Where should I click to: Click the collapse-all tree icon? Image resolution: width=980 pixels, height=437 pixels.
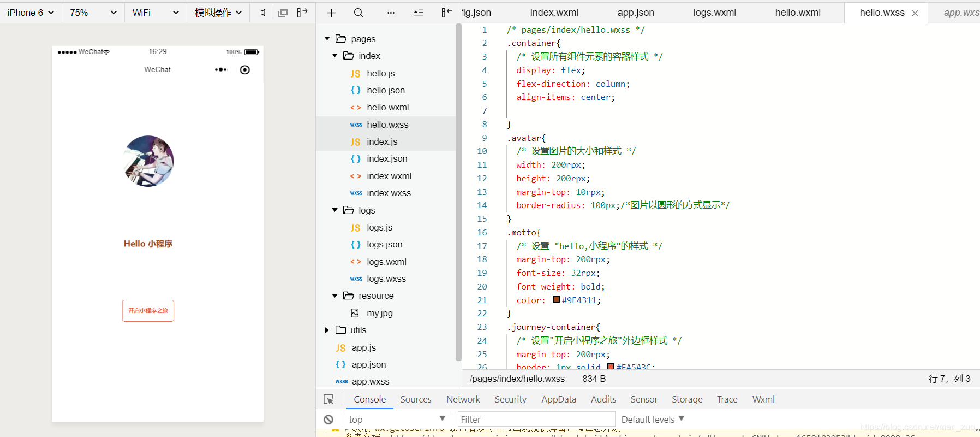point(419,13)
